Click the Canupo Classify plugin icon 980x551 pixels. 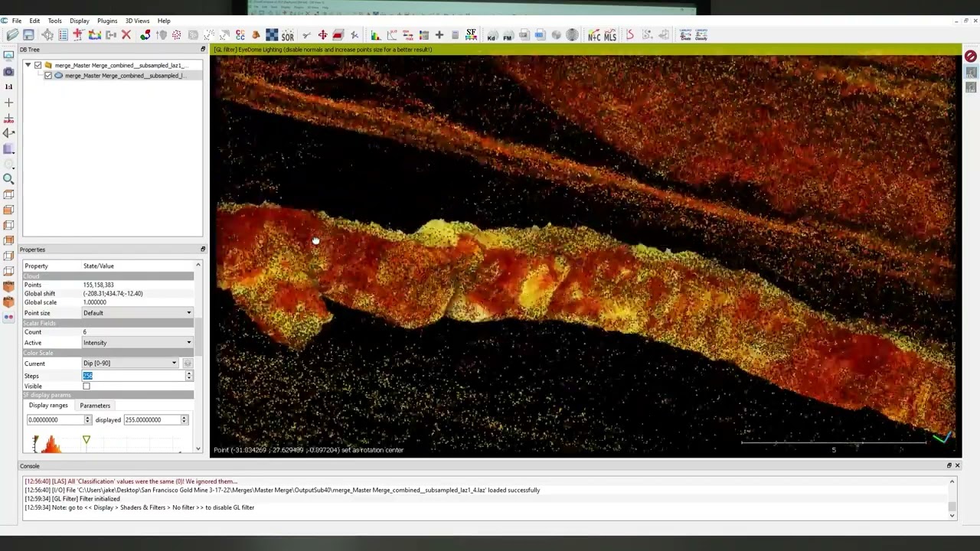tap(701, 35)
